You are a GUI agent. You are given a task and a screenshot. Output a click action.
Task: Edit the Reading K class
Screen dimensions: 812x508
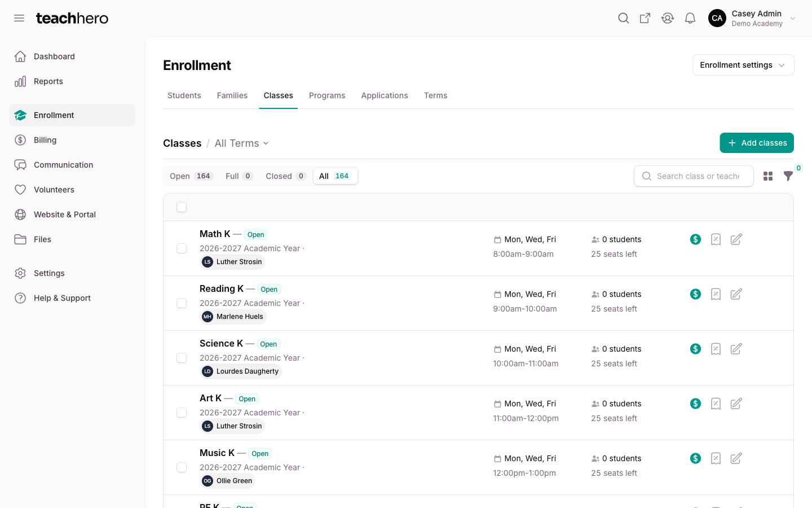tap(736, 294)
